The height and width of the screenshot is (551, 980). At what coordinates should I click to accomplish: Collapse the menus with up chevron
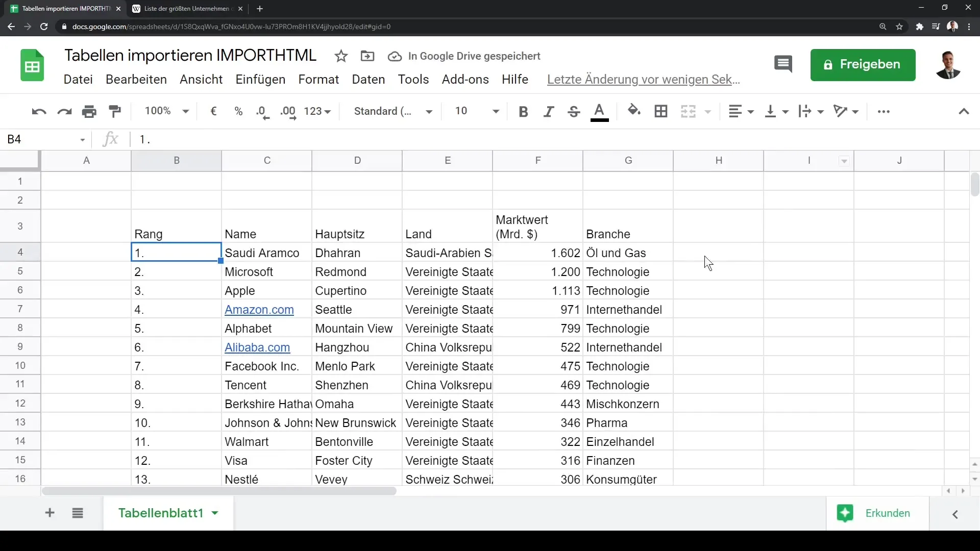pos(964,111)
